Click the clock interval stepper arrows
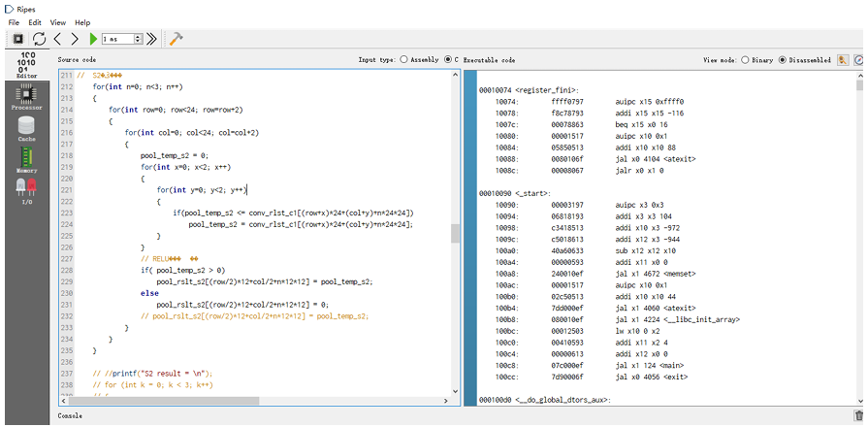 [x=138, y=39]
